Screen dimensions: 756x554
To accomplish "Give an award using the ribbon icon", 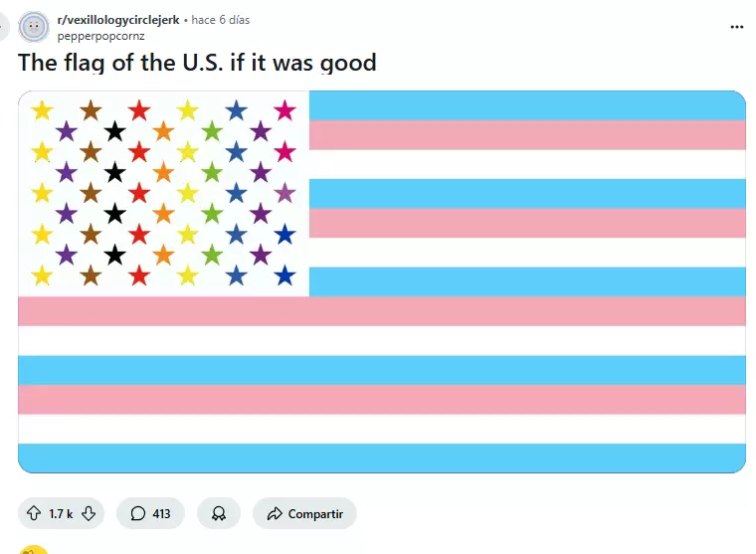I will tap(218, 513).
